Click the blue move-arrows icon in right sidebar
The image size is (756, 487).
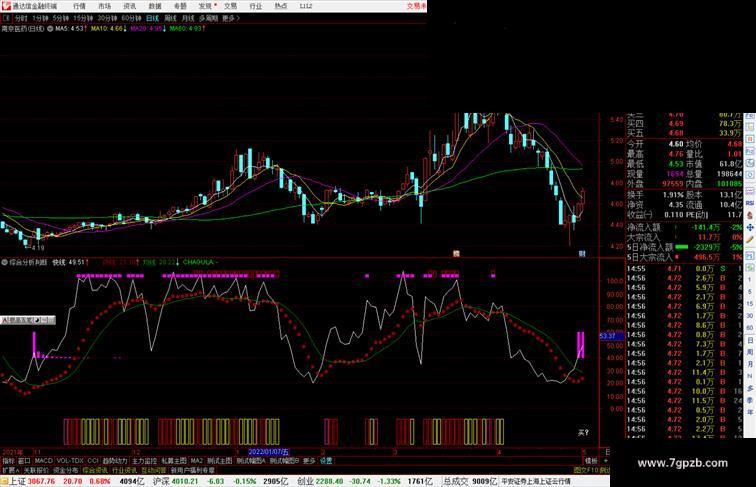750,227
